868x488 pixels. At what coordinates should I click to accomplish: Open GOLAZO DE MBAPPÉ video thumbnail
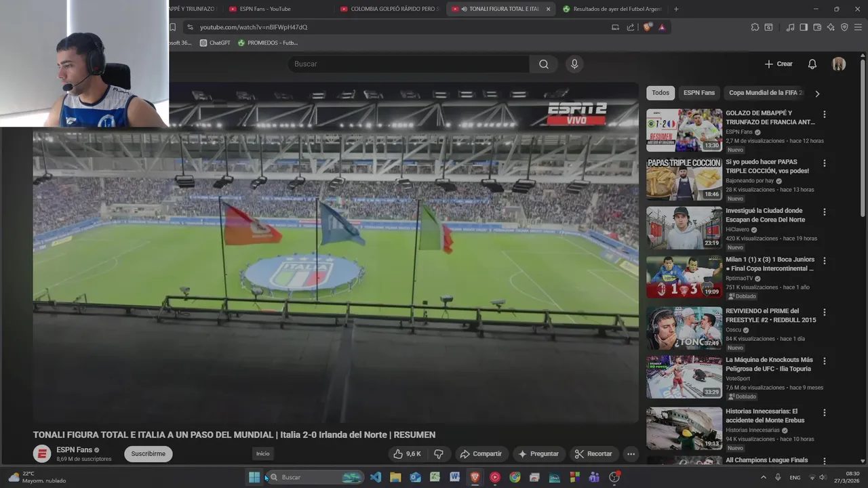tap(684, 130)
